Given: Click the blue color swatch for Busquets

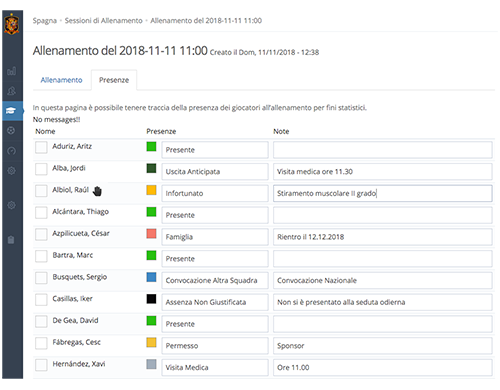Looking at the screenshot, I should pos(151,277).
